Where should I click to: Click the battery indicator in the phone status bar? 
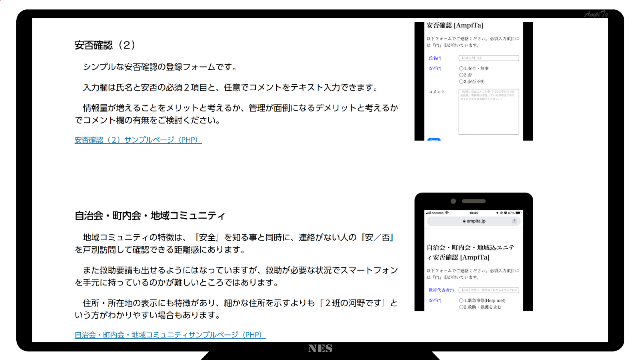[518, 213]
